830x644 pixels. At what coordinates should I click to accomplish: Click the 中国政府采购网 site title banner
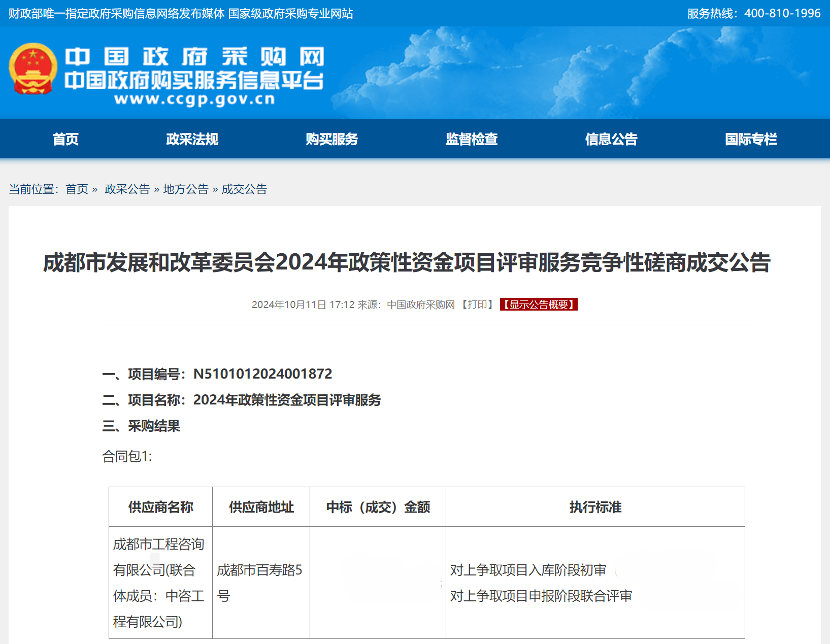[194, 57]
